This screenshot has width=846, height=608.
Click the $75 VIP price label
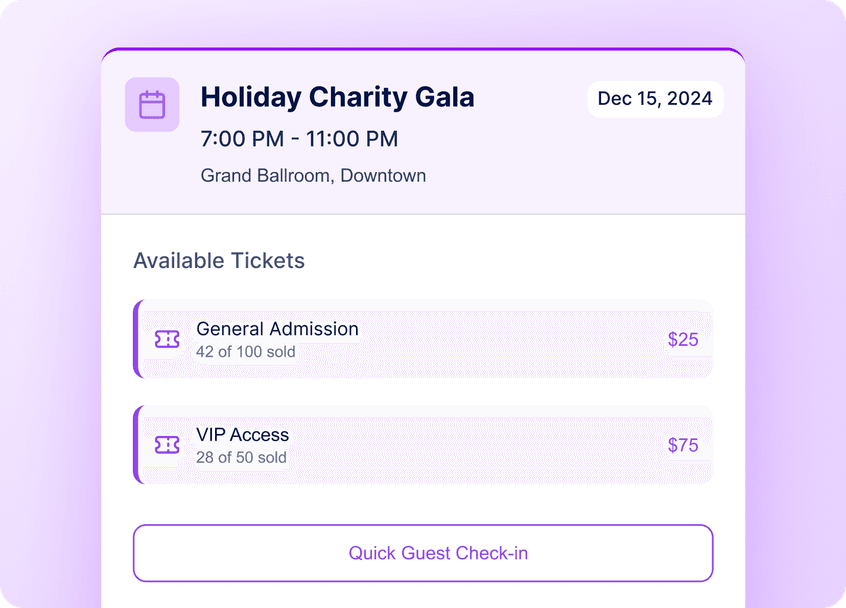click(683, 445)
